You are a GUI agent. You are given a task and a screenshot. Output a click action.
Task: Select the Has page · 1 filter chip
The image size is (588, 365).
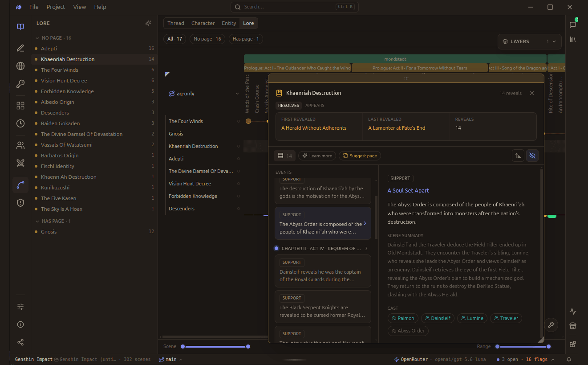click(x=246, y=39)
